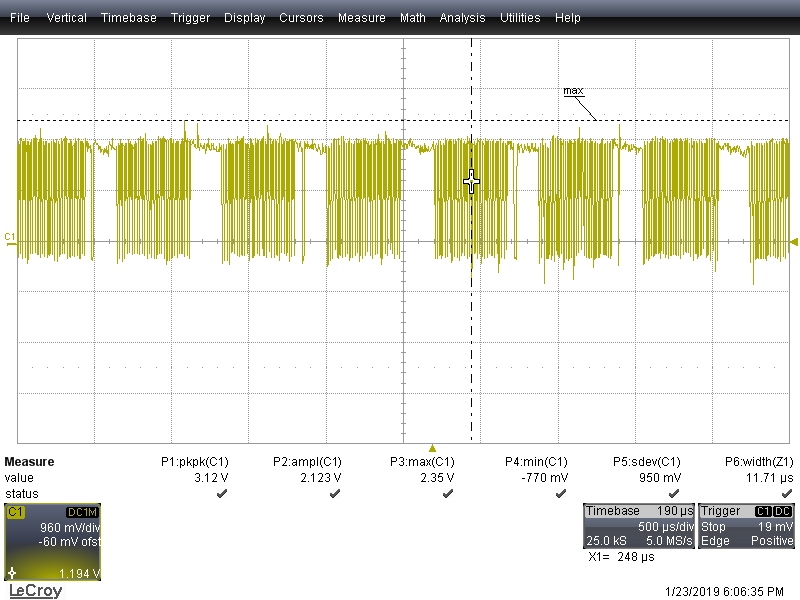The width and height of the screenshot is (800, 600).
Task: Click the P2 status checkmark
Action: (x=335, y=493)
